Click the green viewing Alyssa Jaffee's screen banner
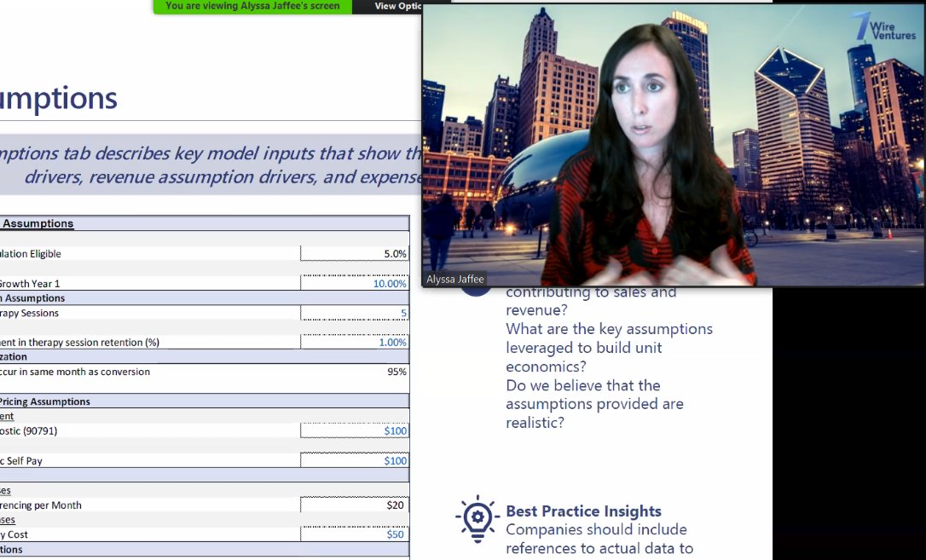 point(252,7)
